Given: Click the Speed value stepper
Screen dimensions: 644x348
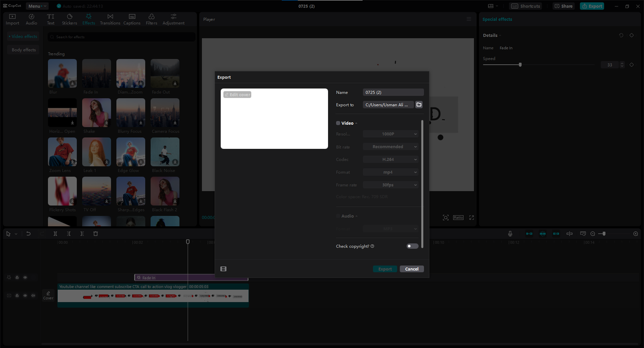Looking at the screenshot, I should (623, 65).
